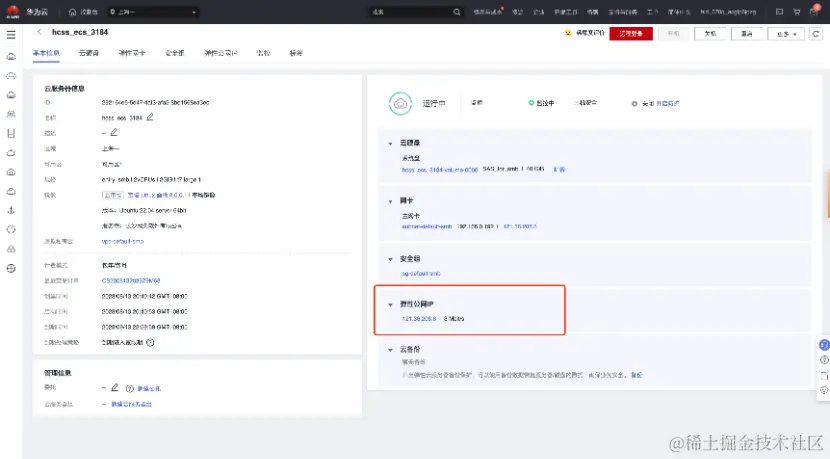Open the circled question help on right edge
Image resolution: width=830 pixels, height=459 pixels.
click(824, 360)
